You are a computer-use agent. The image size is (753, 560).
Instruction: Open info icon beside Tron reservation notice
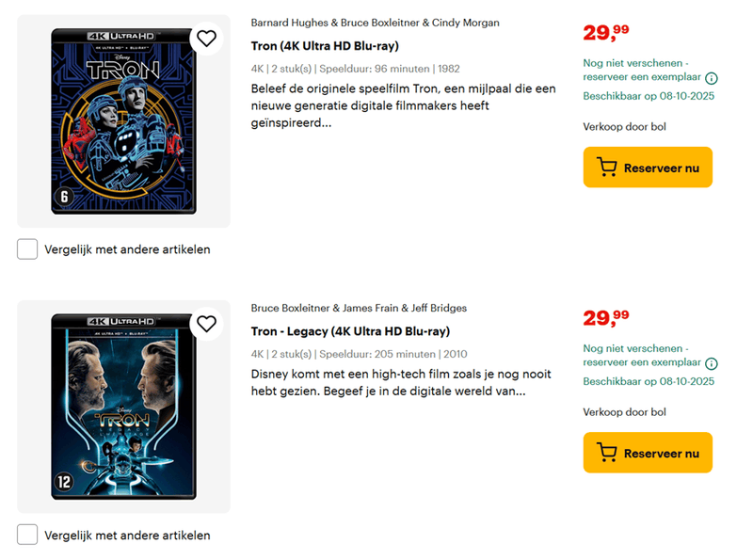tap(712, 78)
